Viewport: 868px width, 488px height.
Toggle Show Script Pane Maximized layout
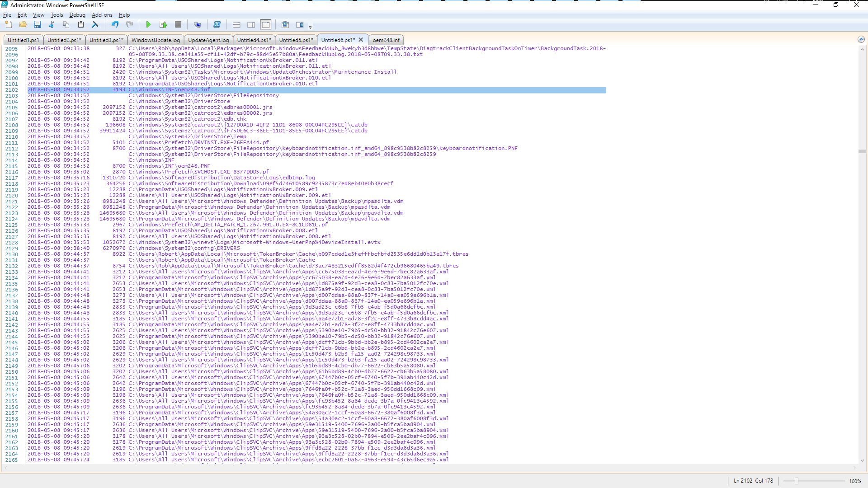266,25
